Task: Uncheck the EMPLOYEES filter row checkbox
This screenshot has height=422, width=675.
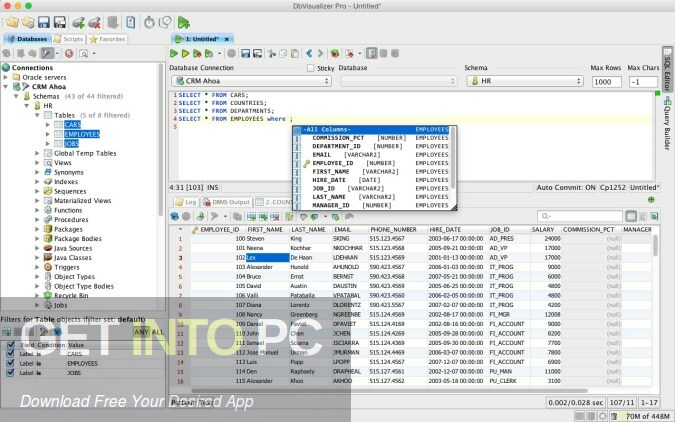Action: 11,363
